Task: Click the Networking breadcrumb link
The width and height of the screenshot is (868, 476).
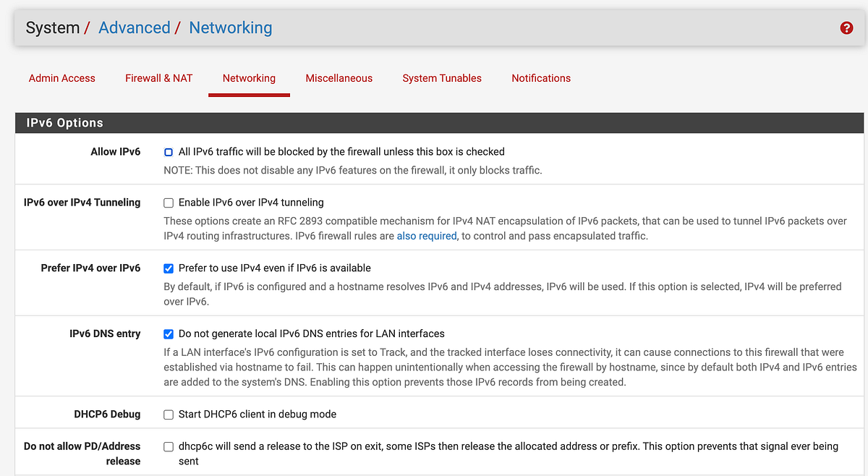Action: 230,27
